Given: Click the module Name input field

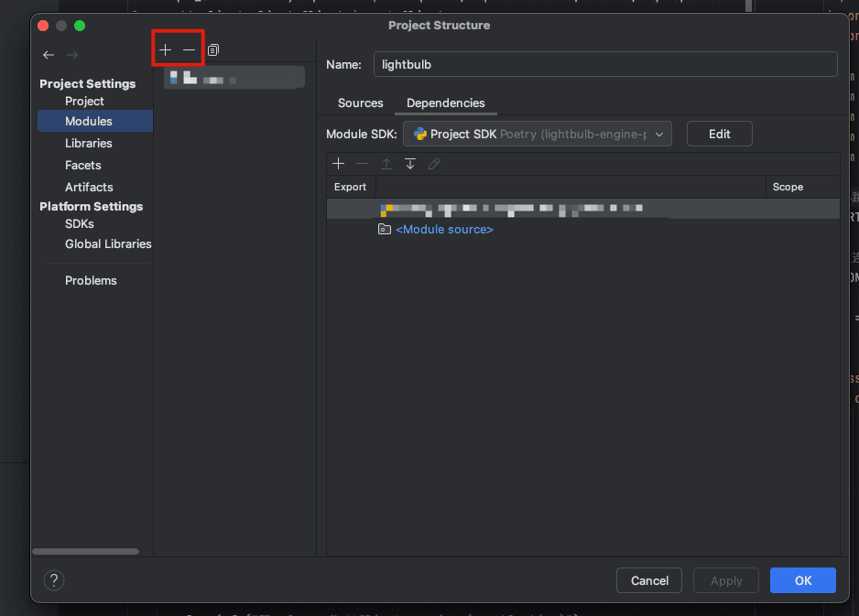Looking at the screenshot, I should point(604,64).
